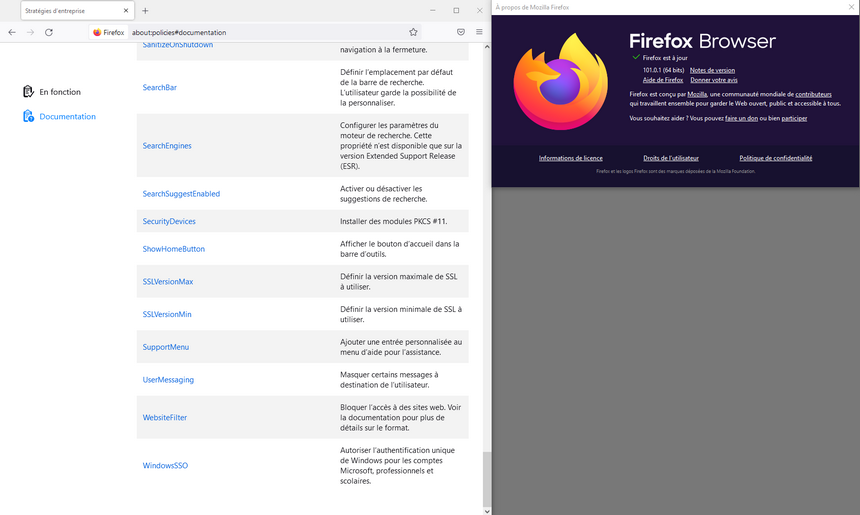The height and width of the screenshot is (515, 860).
Task: Click 'Bloquer l'accès à des sites web' text
Action: click(400, 417)
